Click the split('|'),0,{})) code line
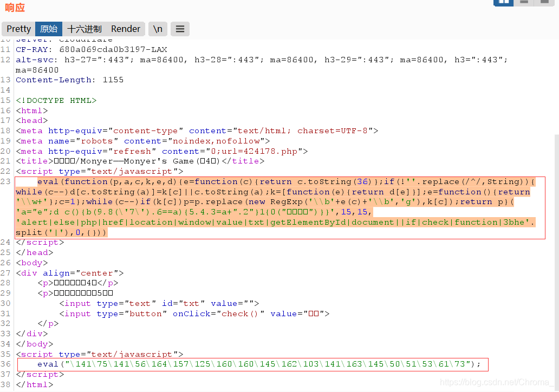559x392 pixels. pos(61,233)
